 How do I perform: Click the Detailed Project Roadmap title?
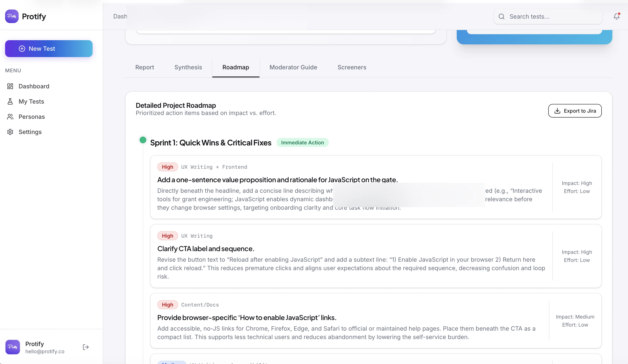(x=176, y=105)
